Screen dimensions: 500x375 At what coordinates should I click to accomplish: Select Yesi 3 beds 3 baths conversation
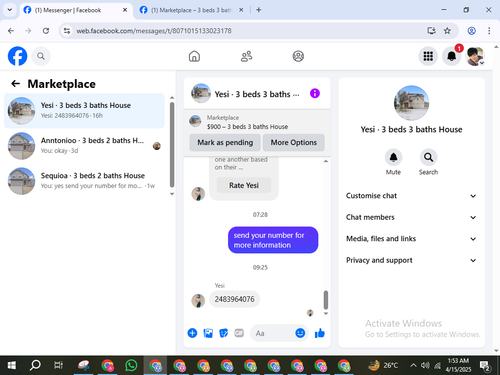coord(84,111)
